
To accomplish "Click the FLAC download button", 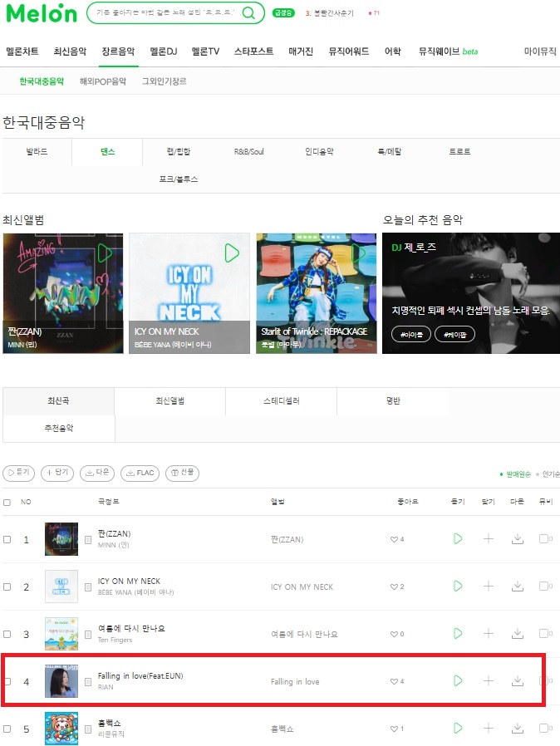I will (x=140, y=473).
